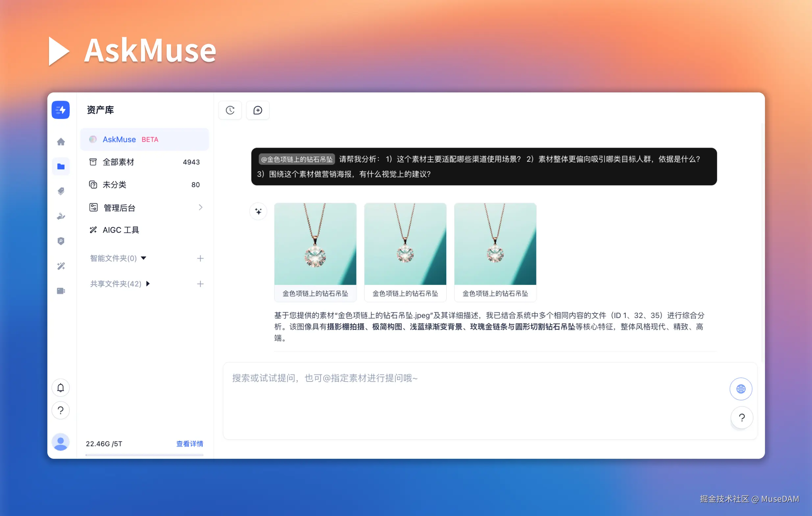
Task: Select the Home icon in the sidebar
Action: coord(61,142)
